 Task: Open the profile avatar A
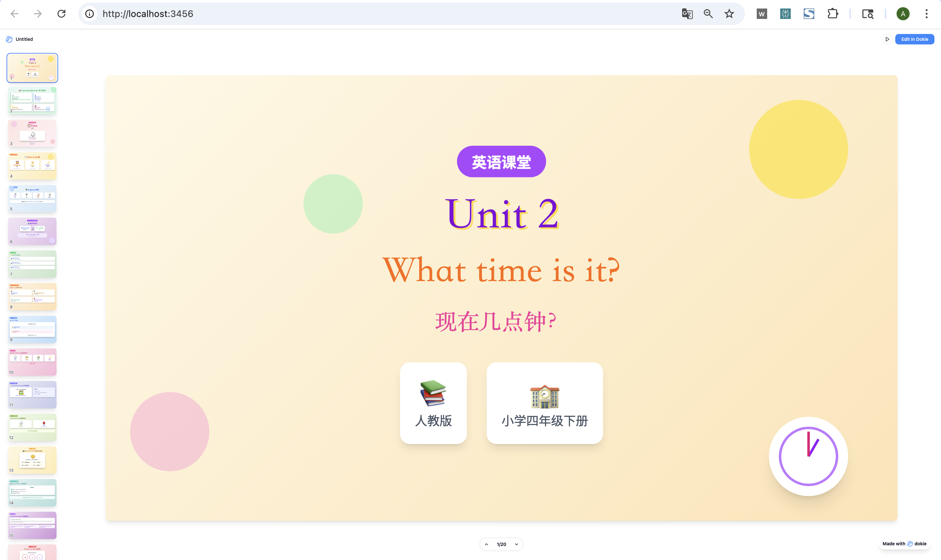[902, 14]
